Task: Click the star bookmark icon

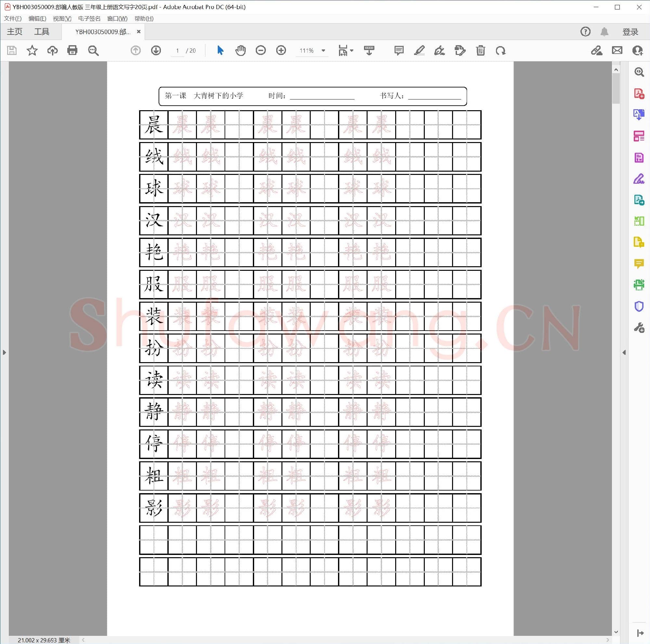Action: [x=32, y=50]
